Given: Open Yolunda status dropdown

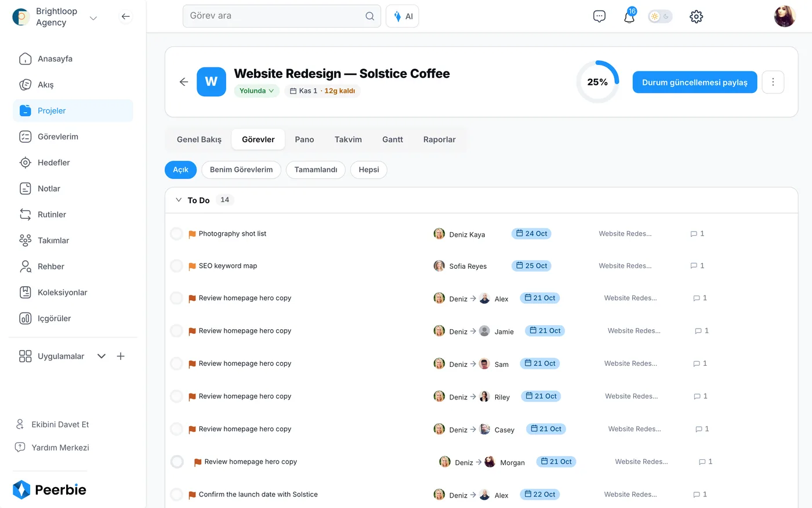Looking at the screenshot, I should point(257,91).
